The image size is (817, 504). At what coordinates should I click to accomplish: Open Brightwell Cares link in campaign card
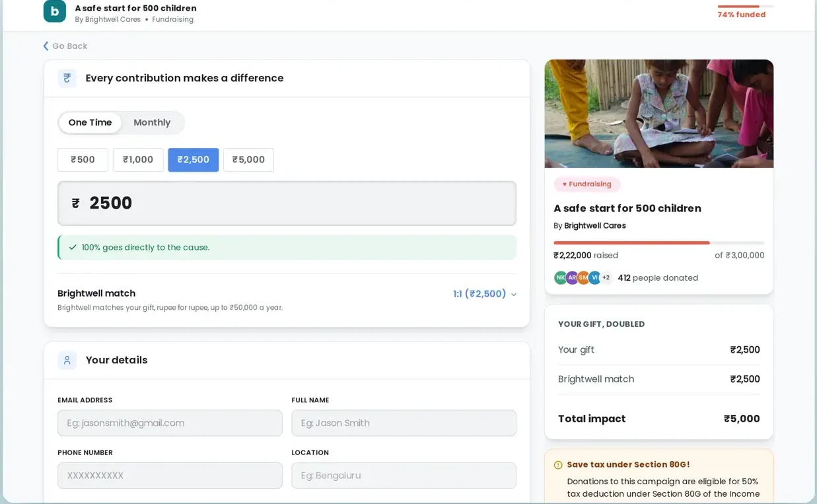595,226
